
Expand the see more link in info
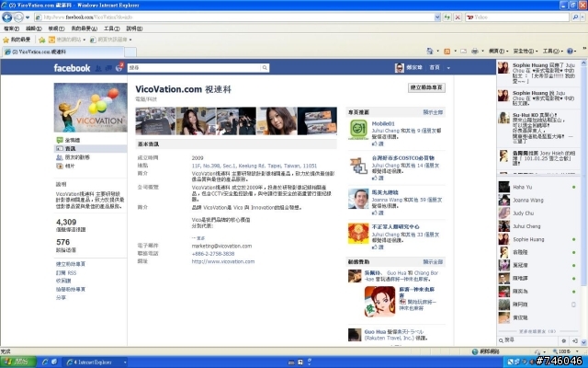point(198,238)
